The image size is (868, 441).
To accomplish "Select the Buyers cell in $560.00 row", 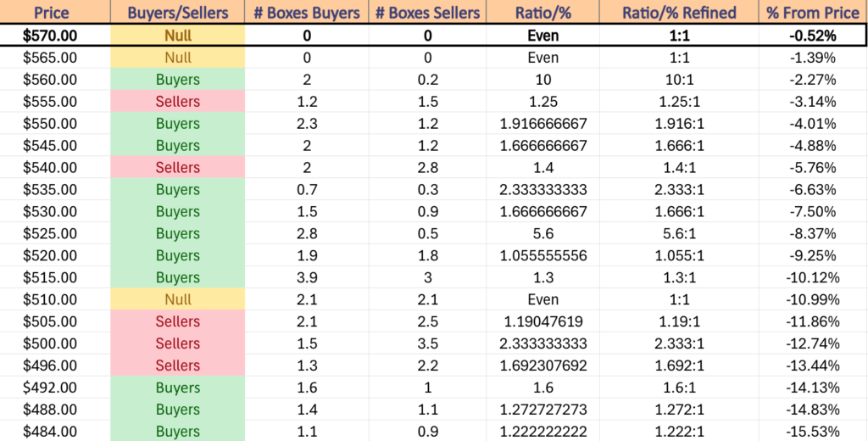I will click(x=178, y=80).
